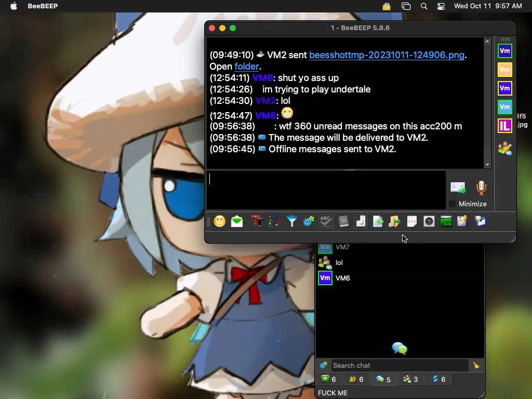Image resolution: width=532 pixels, height=399 pixels.
Task: Click 'im trying to play undertale' message
Action: point(316,89)
